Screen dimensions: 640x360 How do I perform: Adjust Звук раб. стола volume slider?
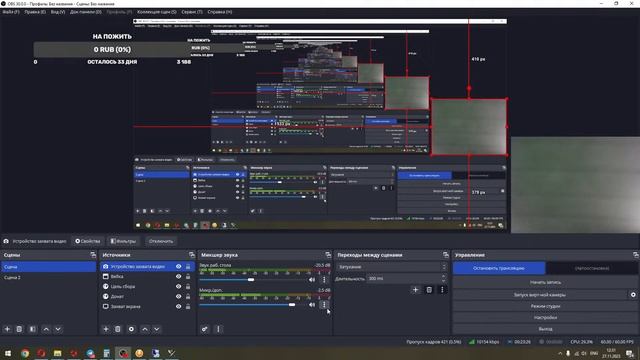click(251, 280)
